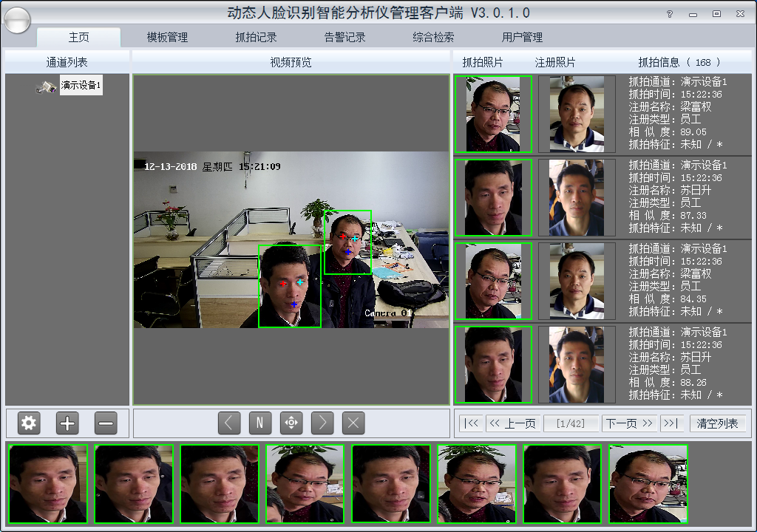The height and width of the screenshot is (532, 757).
Task: Jump to the last page of captures
Action: click(671, 423)
